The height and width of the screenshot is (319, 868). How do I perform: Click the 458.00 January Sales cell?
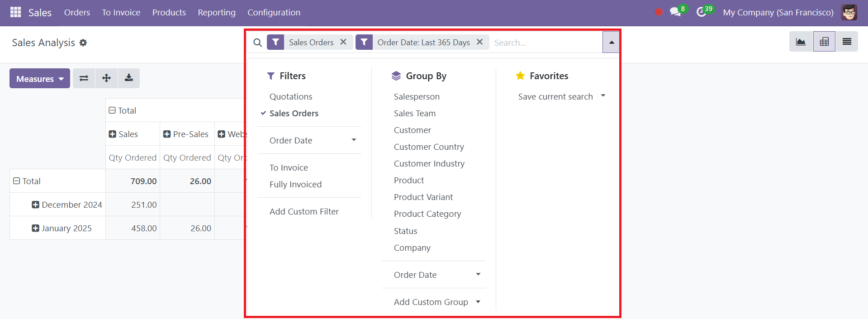pos(133,228)
